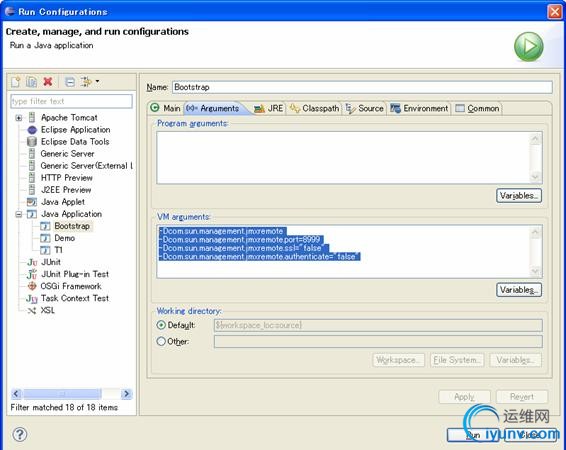
Task: Click the Generic Server icon
Action: point(32,153)
